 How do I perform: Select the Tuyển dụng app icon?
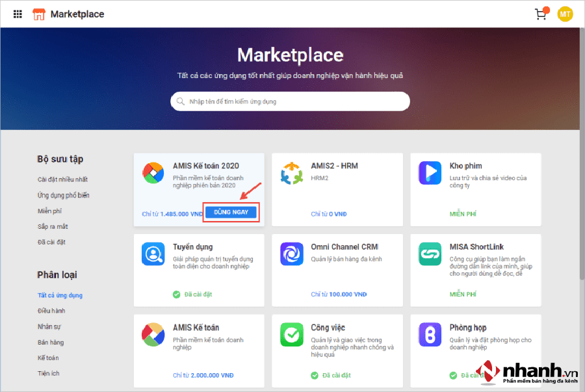[153, 254]
